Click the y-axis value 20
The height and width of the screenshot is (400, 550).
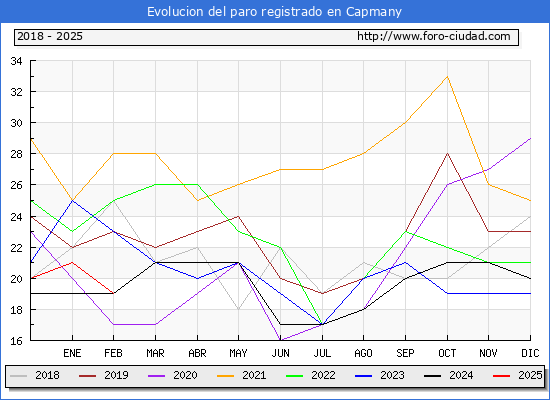coord(16,279)
